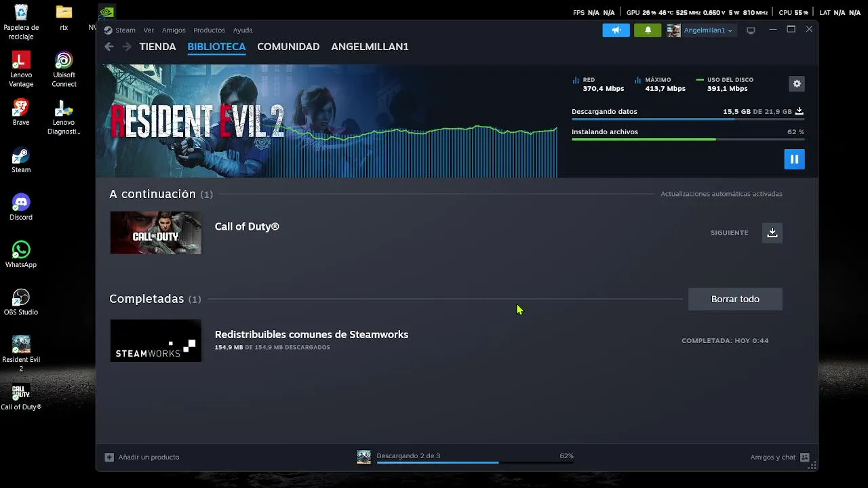Open the Steam menu

pos(125,30)
